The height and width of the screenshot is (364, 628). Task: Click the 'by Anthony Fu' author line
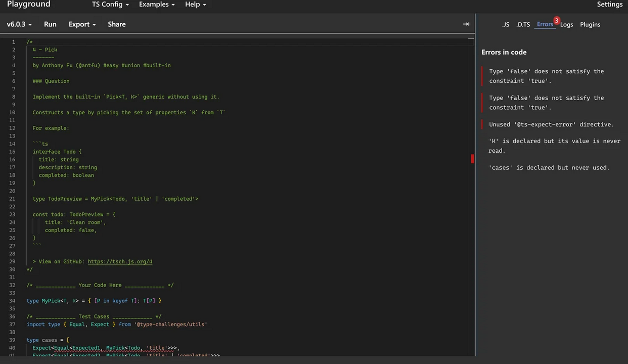pos(102,65)
